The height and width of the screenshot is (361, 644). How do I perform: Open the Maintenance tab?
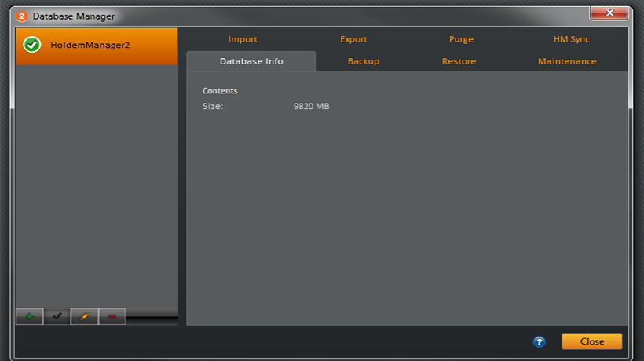567,61
